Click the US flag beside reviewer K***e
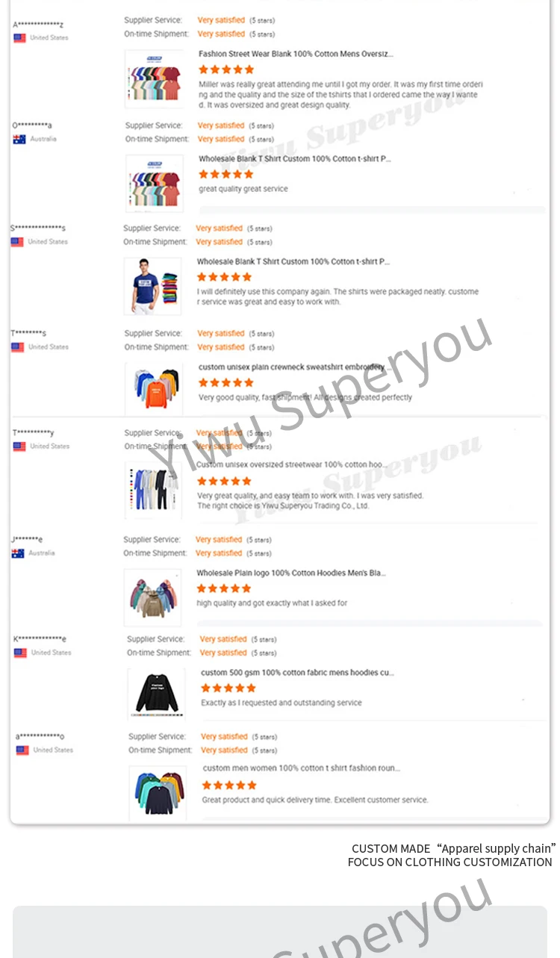This screenshot has height=958, width=560. (20, 653)
